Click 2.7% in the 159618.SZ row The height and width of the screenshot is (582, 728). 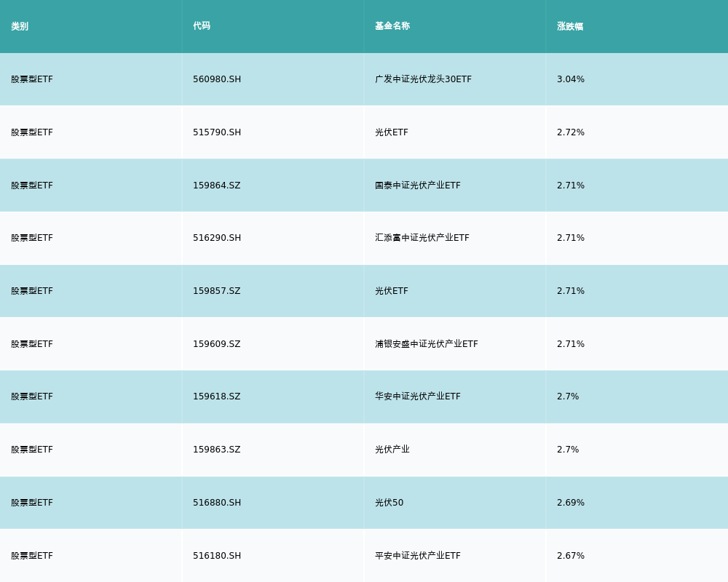[x=568, y=396]
